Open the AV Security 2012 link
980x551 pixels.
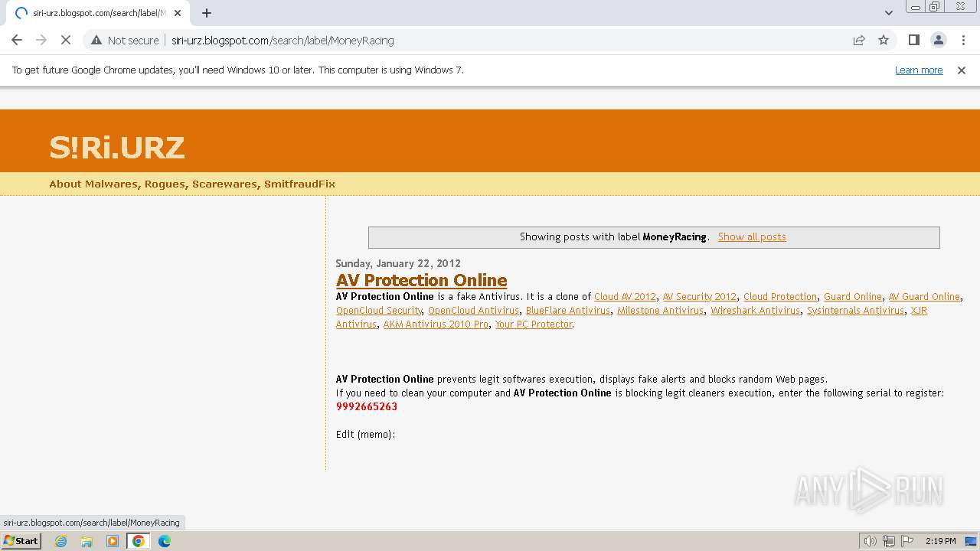pos(699,296)
